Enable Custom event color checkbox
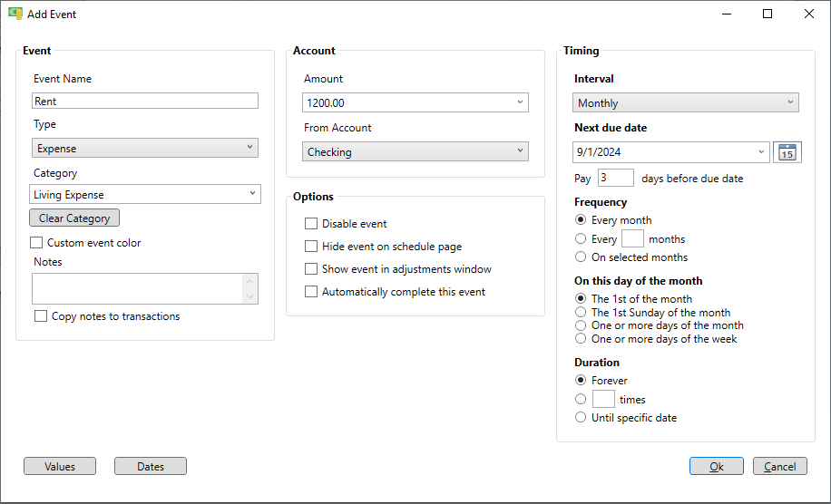831x504 pixels. 36,243
